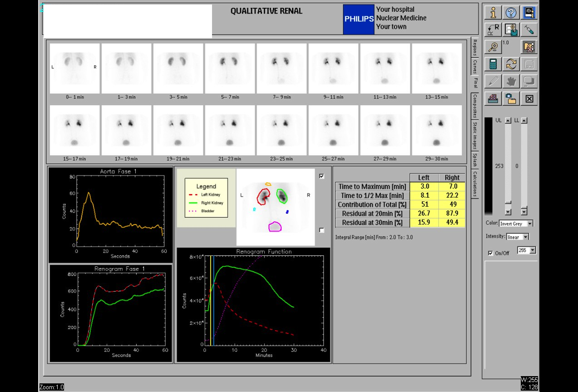The height and width of the screenshot is (392, 578).
Task: Switch to the Splash tab
Action: pos(475,160)
